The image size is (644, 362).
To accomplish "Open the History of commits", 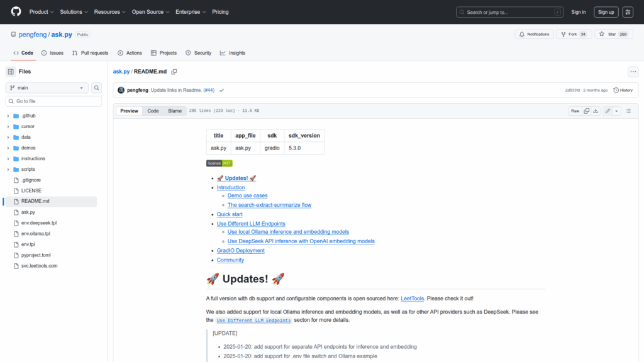I will pyautogui.click(x=623, y=90).
